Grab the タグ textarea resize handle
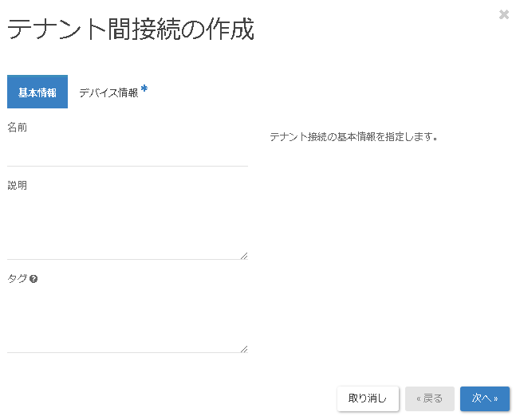 243,348
